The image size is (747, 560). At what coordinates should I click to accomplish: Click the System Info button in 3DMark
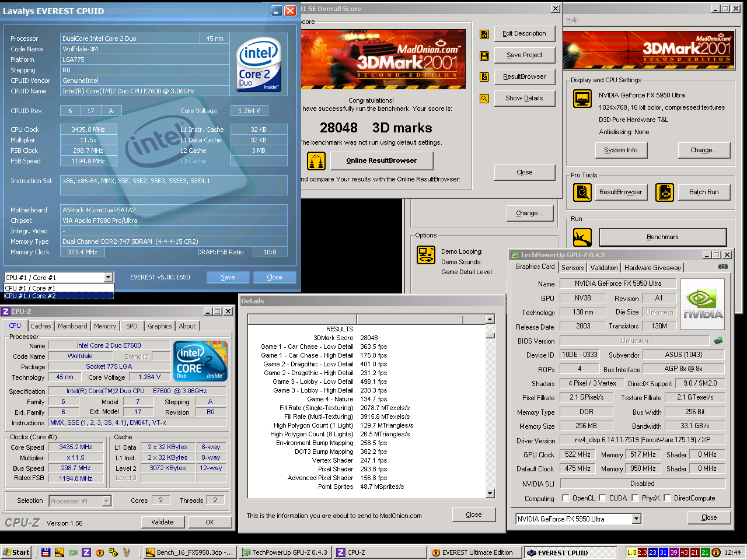[620, 150]
